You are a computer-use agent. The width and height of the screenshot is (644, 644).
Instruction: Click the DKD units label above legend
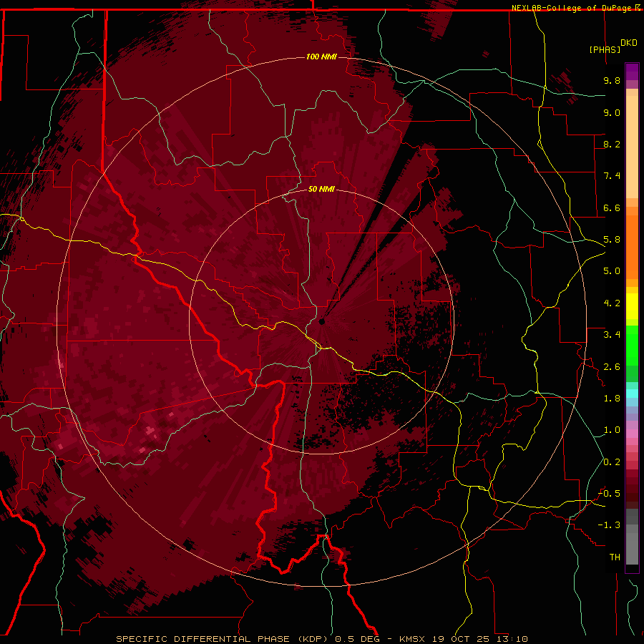coord(628,43)
